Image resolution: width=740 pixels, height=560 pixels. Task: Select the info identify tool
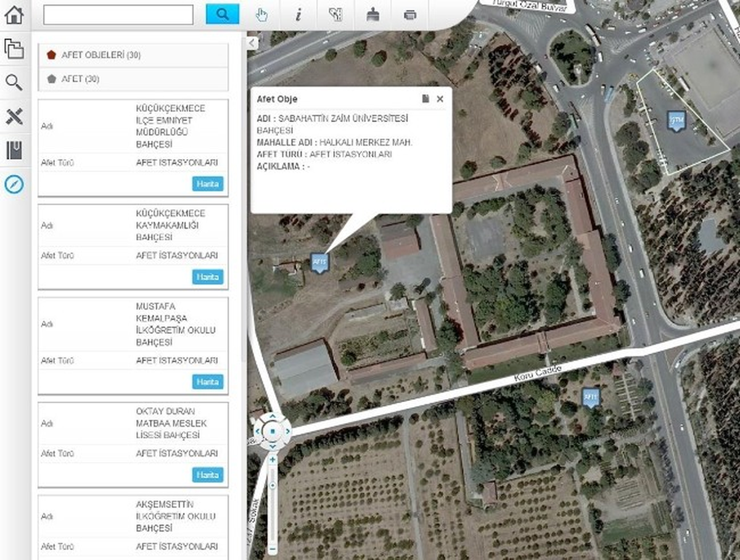point(298,15)
